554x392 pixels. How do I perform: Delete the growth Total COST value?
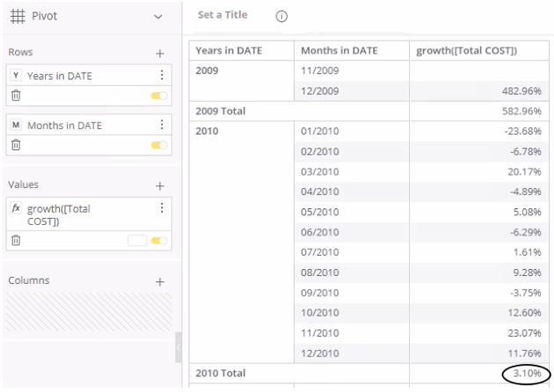pos(15,239)
